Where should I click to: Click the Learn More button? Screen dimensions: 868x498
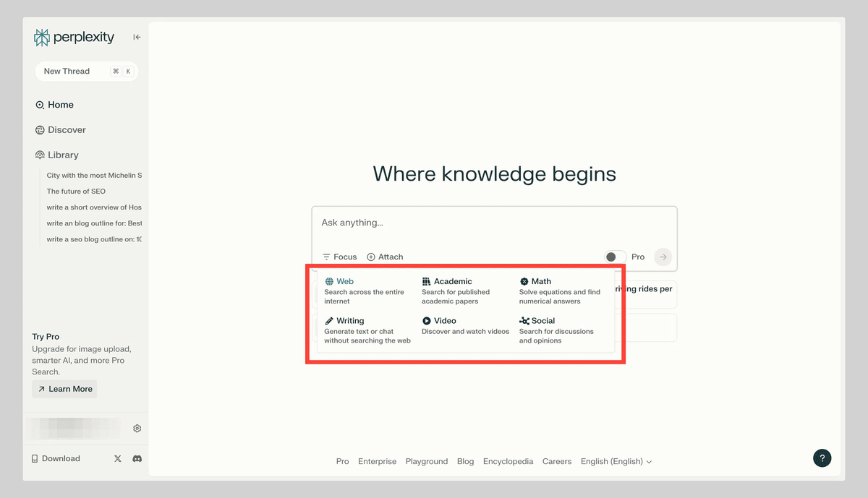64,389
